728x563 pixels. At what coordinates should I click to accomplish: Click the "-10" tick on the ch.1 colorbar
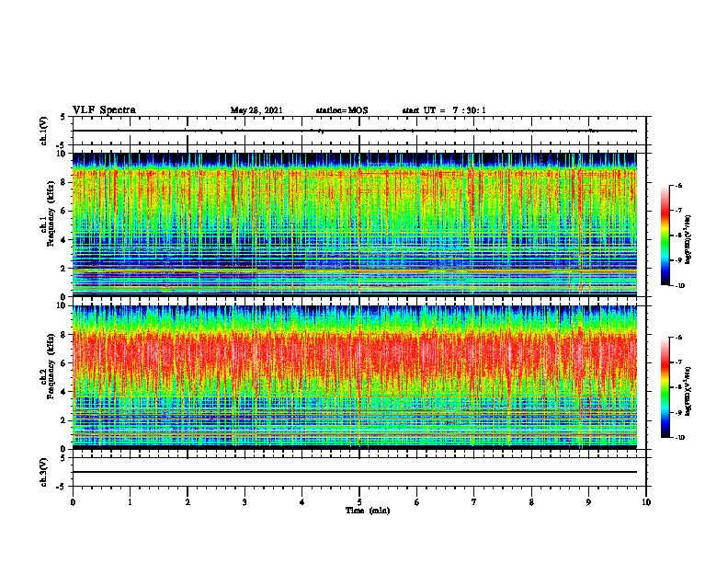pyautogui.click(x=679, y=286)
